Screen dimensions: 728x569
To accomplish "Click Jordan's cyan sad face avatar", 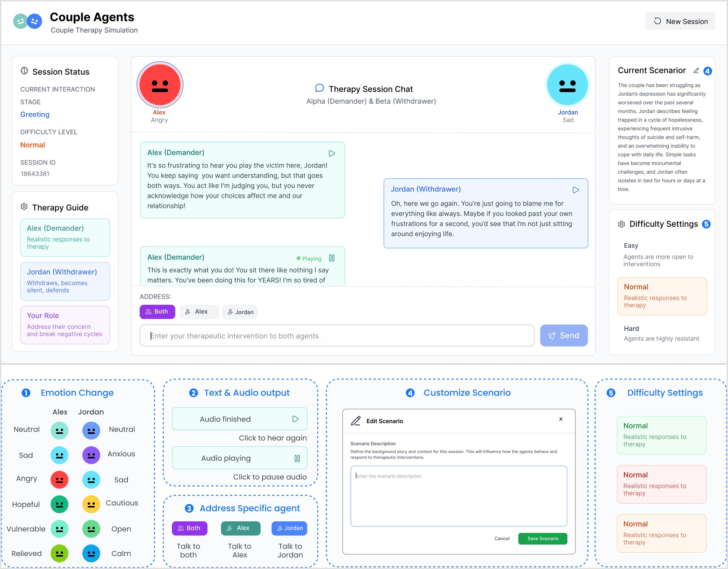I will (567, 85).
